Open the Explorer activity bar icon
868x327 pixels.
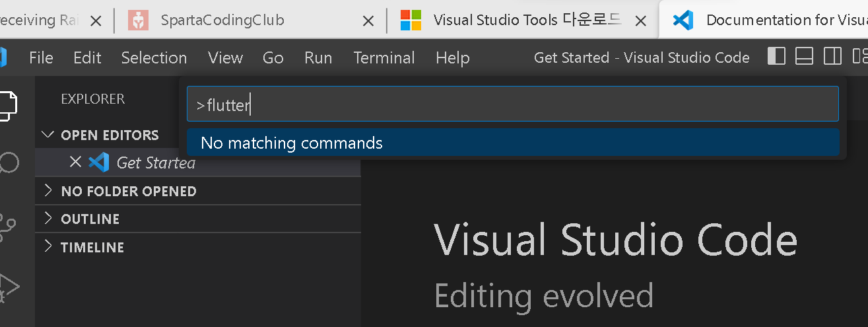point(9,104)
